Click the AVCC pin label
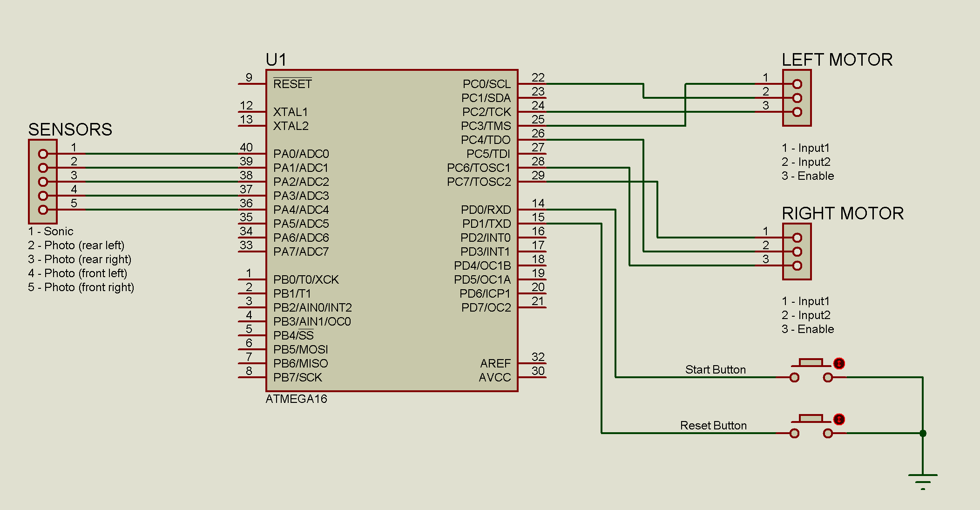The image size is (980, 510). (x=494, y=377)
